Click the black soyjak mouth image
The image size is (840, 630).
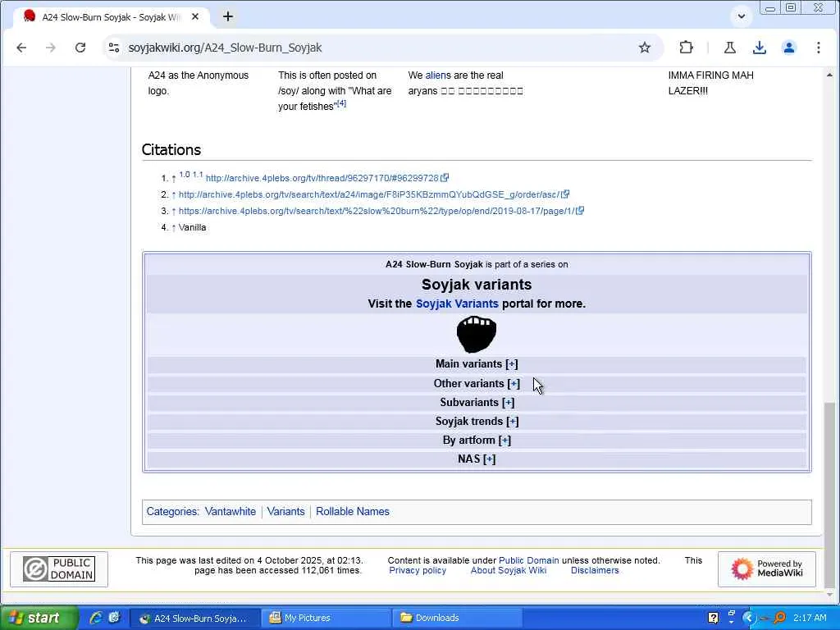(x=477, y=335)
